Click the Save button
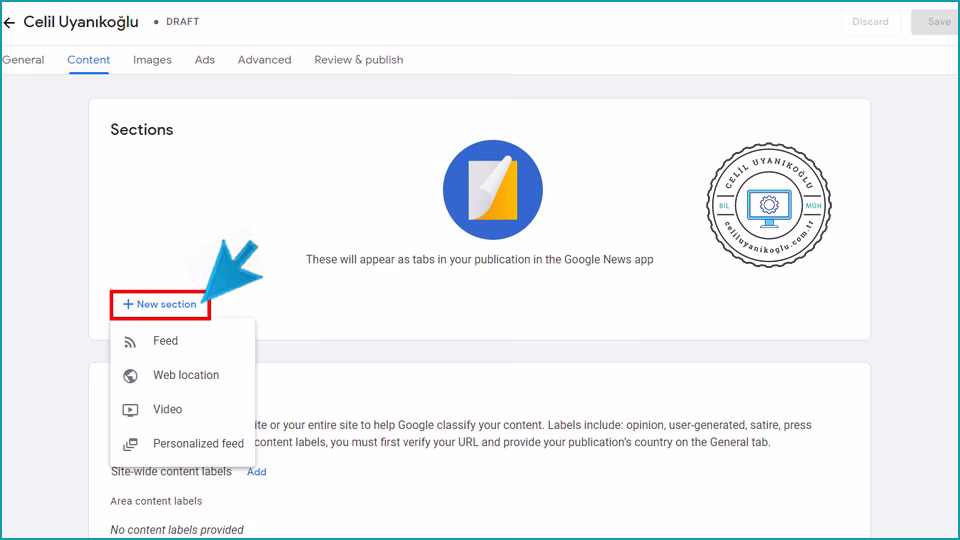This screenshot has width=960, height=540. pyautogui.click(x=937, y=22)
